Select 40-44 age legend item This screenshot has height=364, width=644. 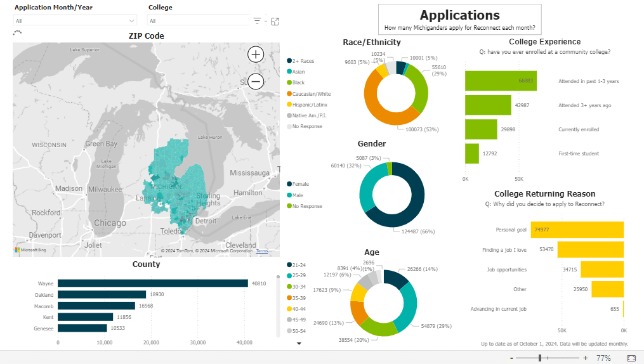pos(296,309)
